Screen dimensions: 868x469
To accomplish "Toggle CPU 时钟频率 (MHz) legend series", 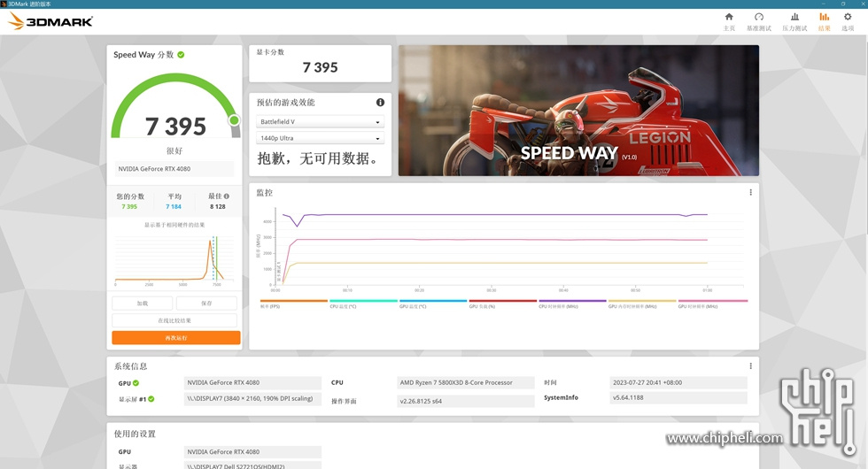I will (572, 304).
